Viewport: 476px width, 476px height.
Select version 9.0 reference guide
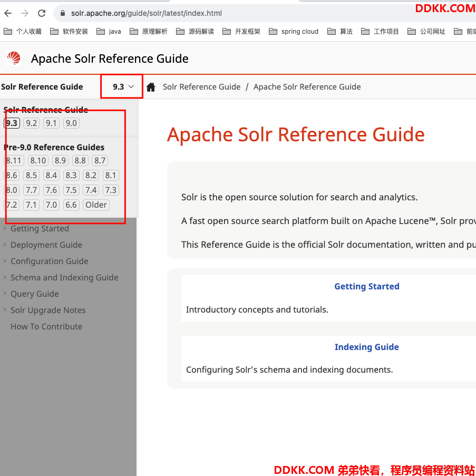71,123
